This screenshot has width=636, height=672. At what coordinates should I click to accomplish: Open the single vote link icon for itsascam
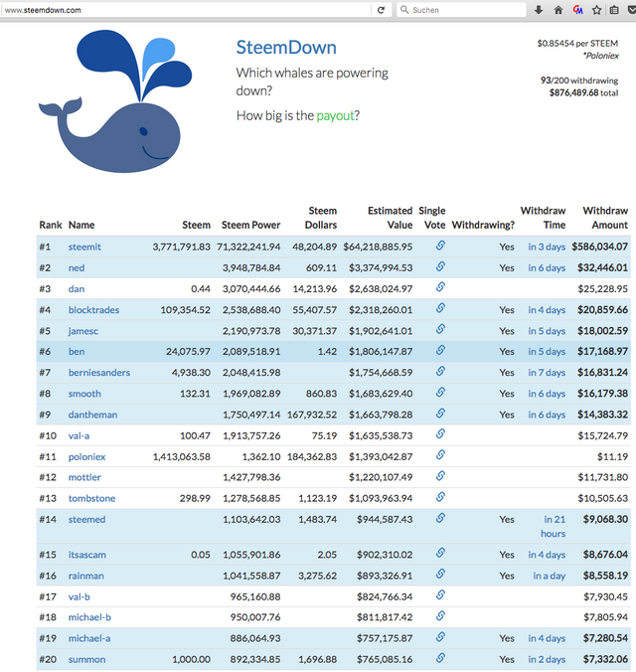(x=440, y=553)
